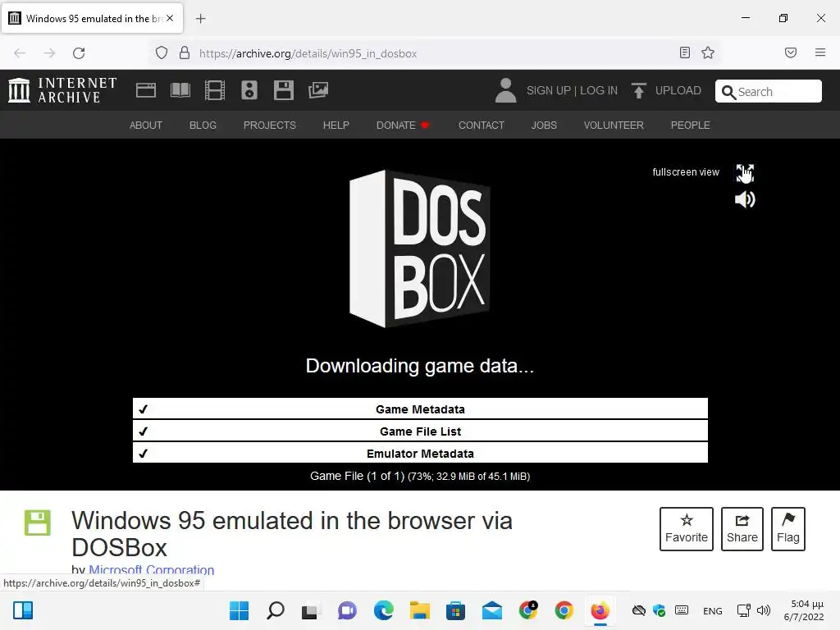Click the Favorite button
Viewport: 840px width, 630px height.
pos(687,529)
